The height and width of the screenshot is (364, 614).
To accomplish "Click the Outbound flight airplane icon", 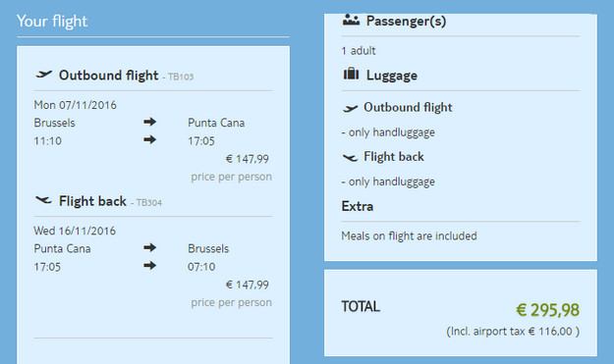I will 44,74.
